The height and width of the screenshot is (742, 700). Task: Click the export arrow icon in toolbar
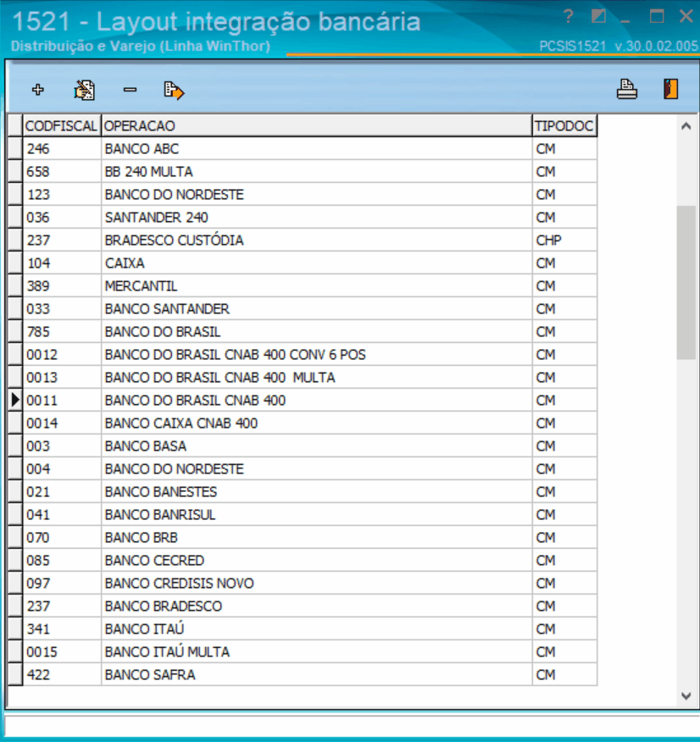[174, 90]
